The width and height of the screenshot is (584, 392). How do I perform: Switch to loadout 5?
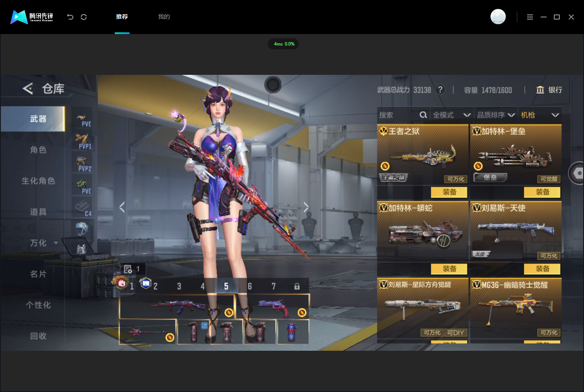click(x=226, y=287)
